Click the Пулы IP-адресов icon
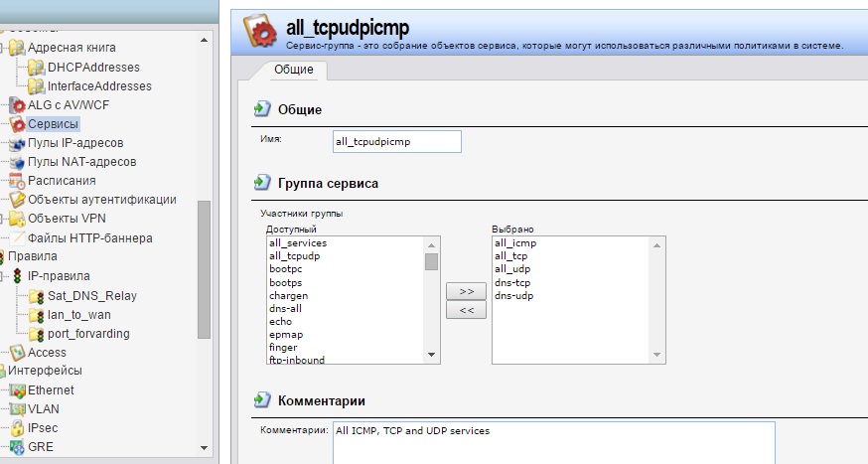Viewport: 868px width, 464px height. pos(17,143)
